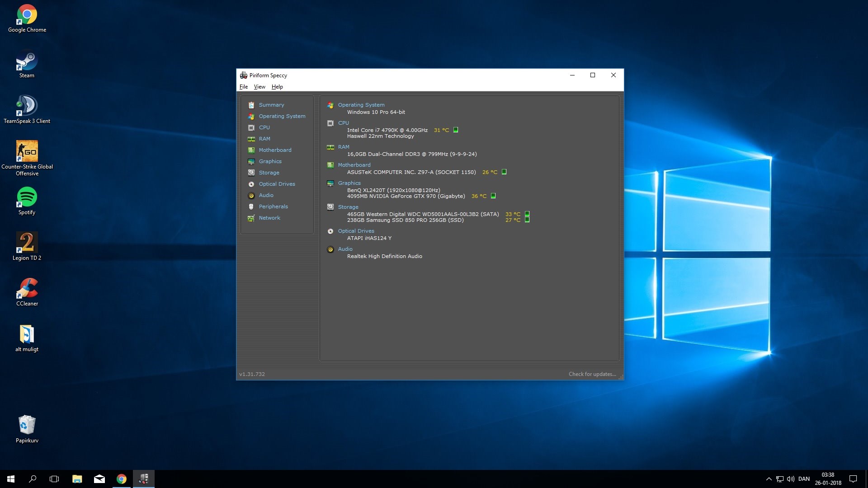Click the Realtek High Definition Audio text
868x488 pixels.
tap(385, 256)
